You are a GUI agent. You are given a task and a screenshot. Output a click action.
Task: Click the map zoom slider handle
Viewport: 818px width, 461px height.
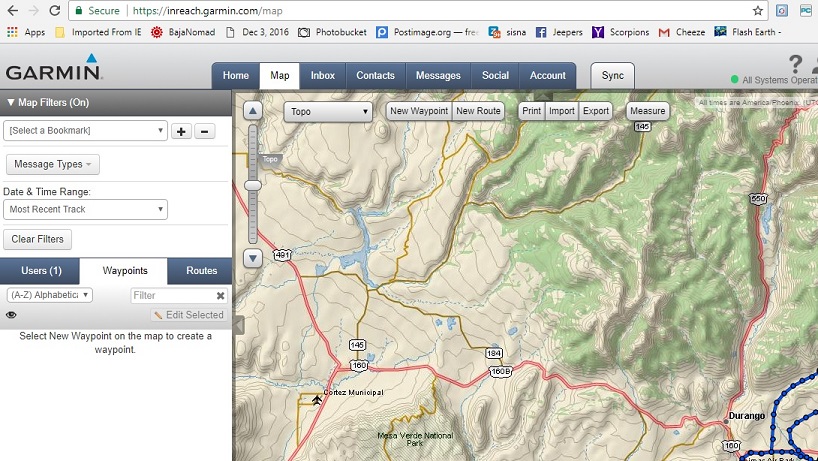[254, 185]
